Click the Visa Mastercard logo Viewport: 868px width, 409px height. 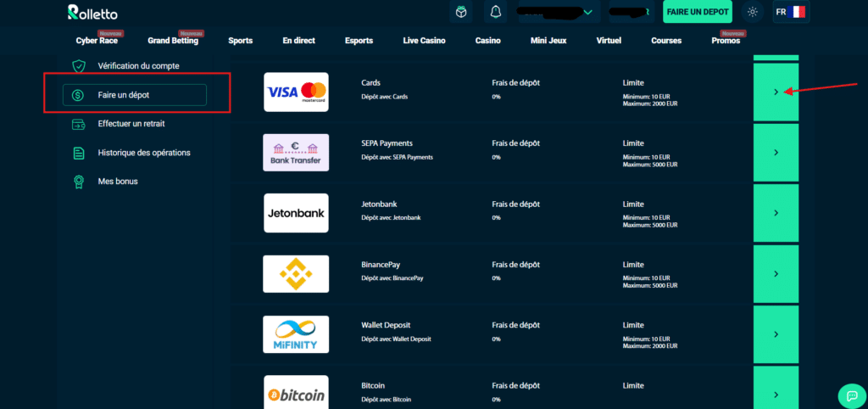coord(296,92)
